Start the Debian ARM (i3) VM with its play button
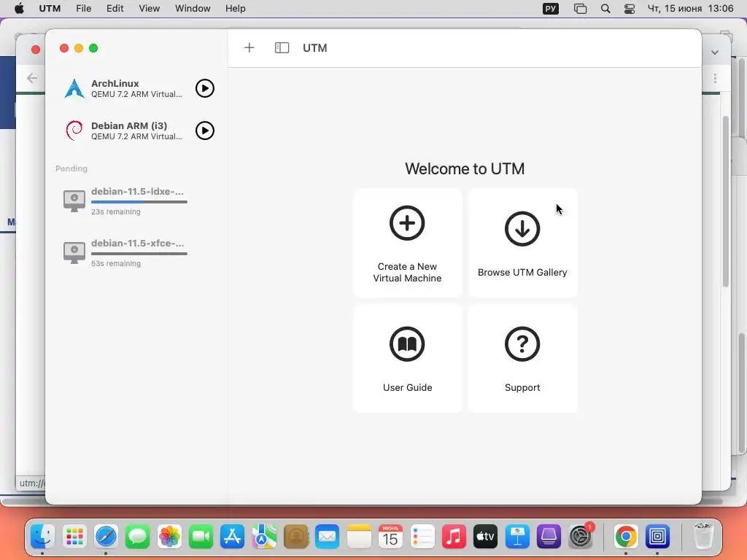 [205, 131]
